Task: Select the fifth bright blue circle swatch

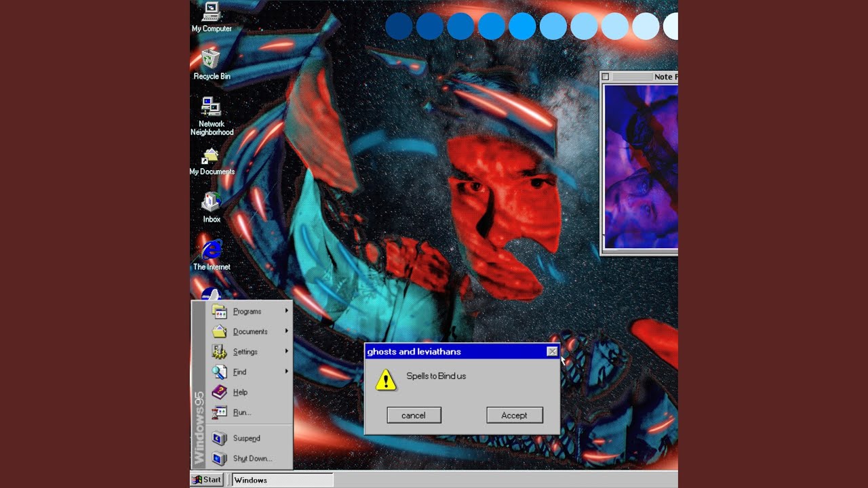Action: pyautogui.click(x=522, y=26)
